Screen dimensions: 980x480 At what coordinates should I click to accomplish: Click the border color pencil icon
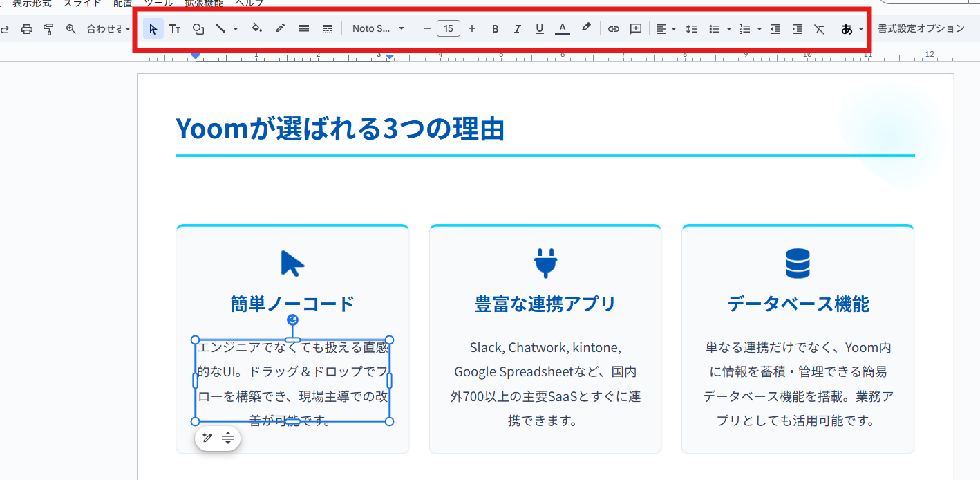pyautogui.click(x=280, y=28)
